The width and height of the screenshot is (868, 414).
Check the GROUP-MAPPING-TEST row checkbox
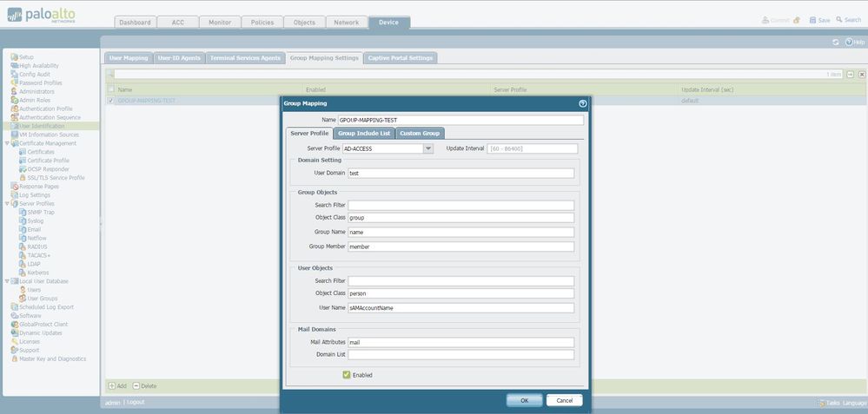pos(110,101)
